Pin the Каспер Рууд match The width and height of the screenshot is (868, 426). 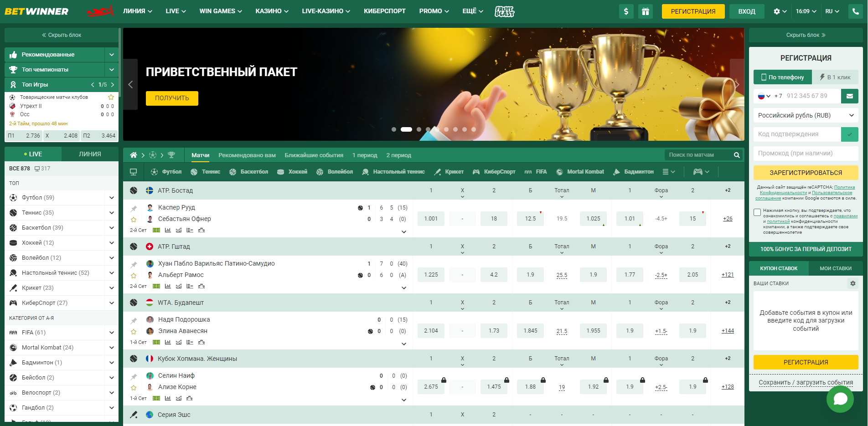pos(134,209)
